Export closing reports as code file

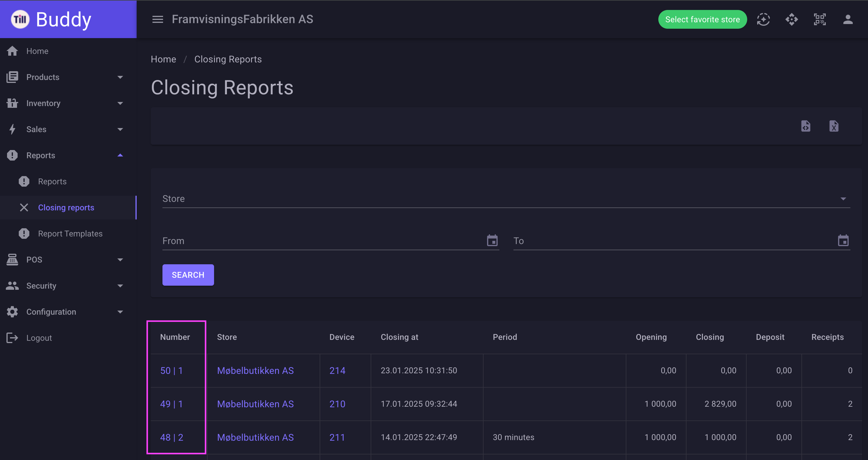point(806,126)
